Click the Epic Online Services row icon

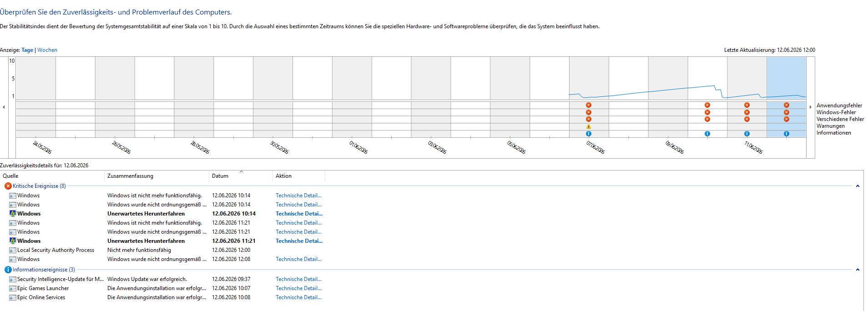click(x=13, y=297)
